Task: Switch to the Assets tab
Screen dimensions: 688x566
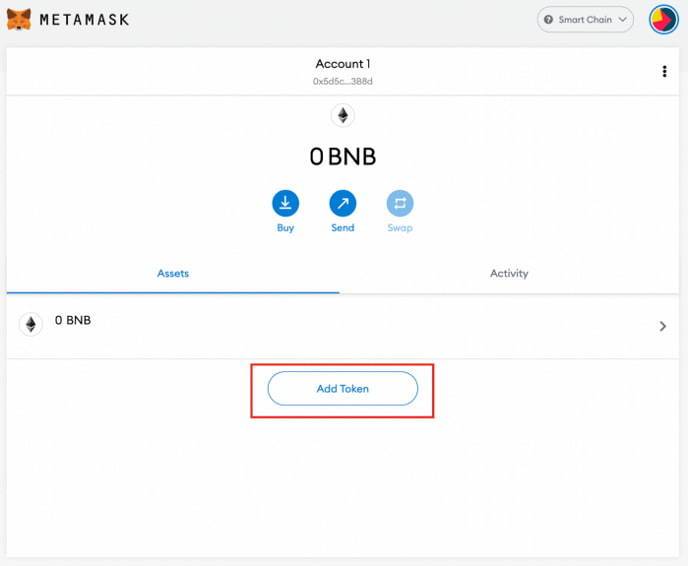Action: click(173, 274)
